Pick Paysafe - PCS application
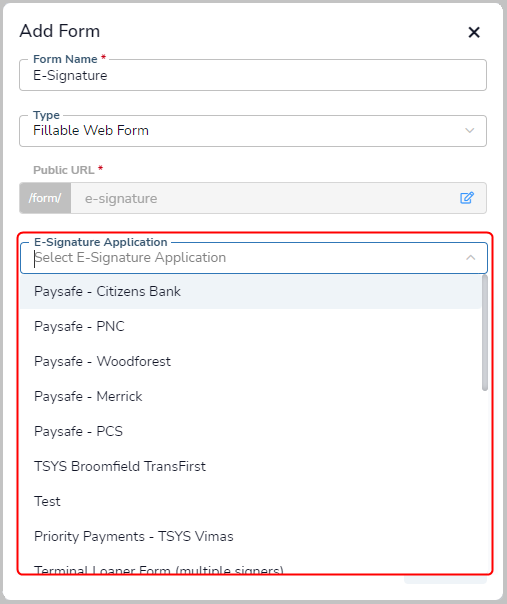 pos(250,431)
